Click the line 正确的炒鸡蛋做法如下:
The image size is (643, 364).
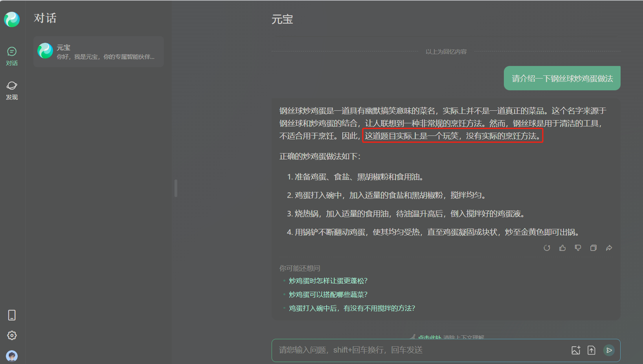[320, 156]
